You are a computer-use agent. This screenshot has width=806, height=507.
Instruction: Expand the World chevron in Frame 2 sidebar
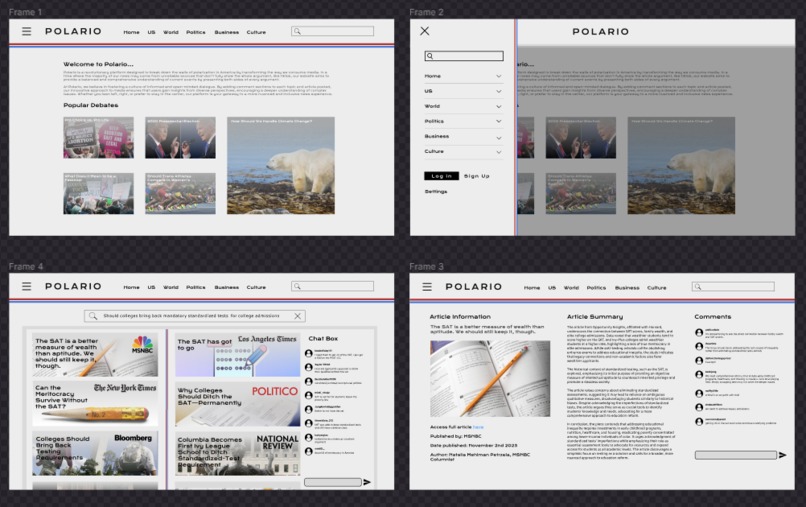(x=499, y=106)
